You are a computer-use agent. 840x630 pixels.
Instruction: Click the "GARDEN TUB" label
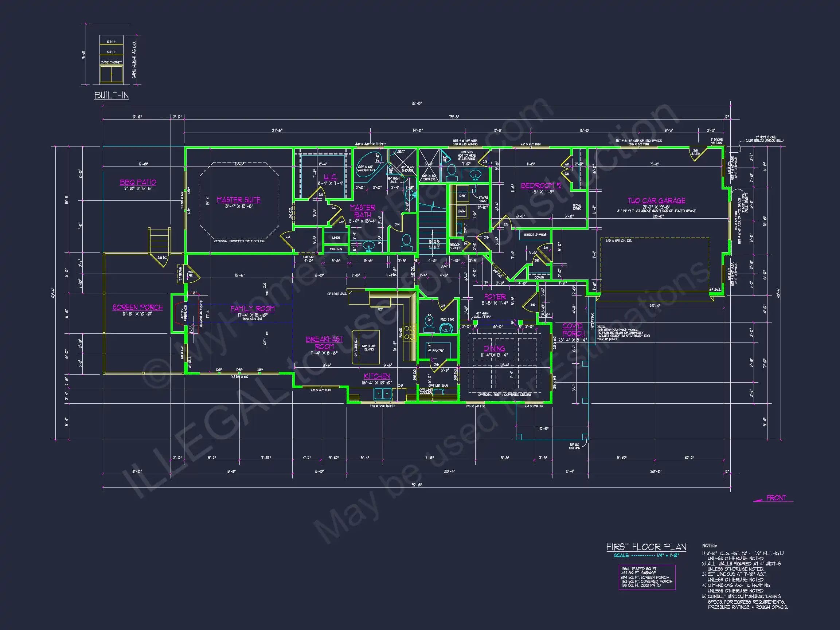(366, 170)
